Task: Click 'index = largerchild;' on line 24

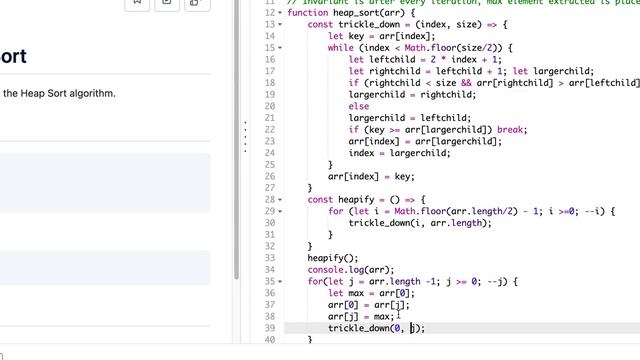Action: [400, 153]
